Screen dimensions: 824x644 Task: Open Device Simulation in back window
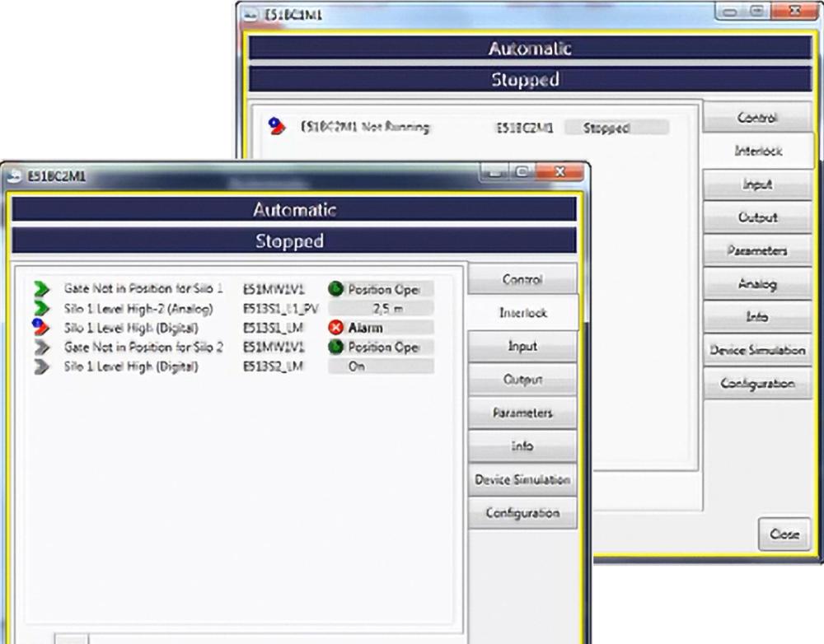757,350
